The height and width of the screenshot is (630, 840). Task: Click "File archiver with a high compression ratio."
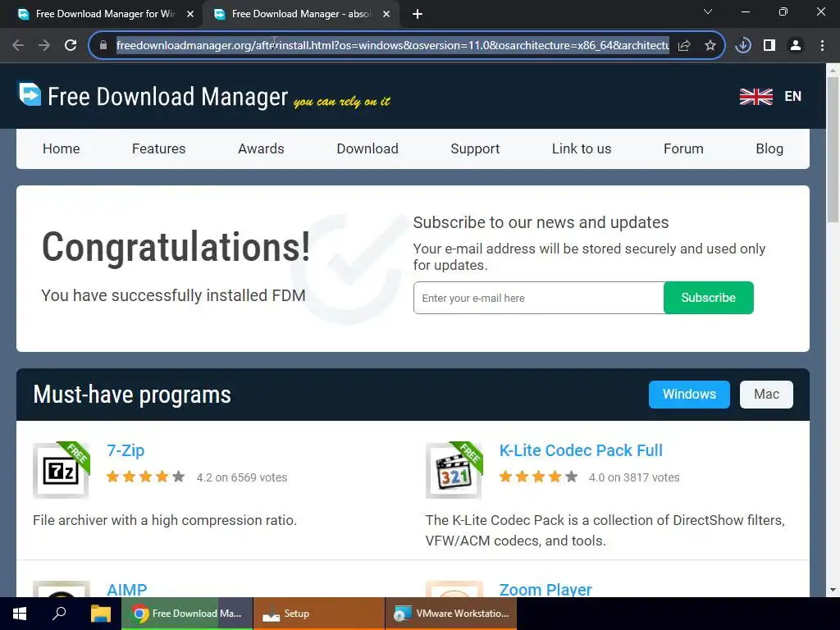click(x=165, y=520)
